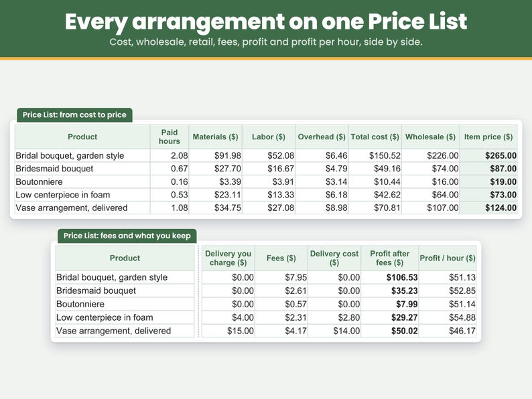Click wholesale cell $107.00
532x399 pixels.
[431, 208]
